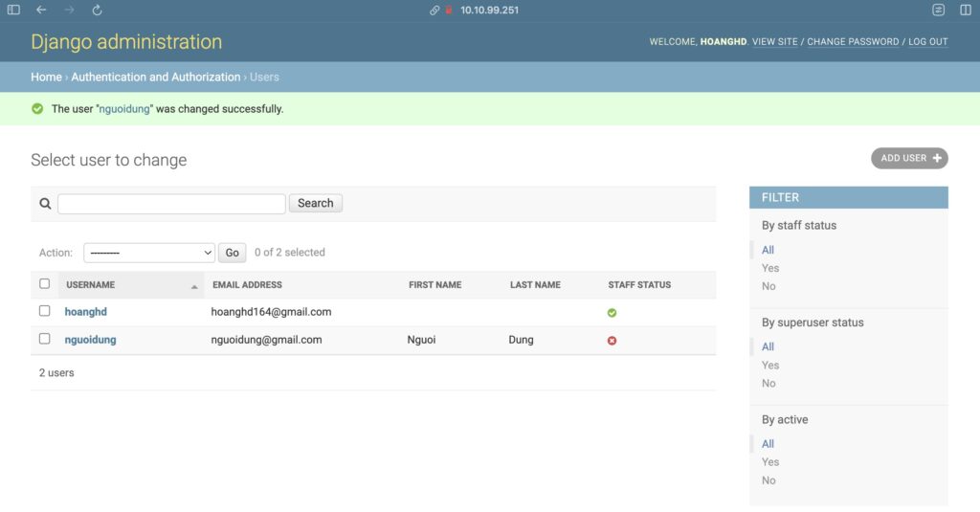Open Authentication and Authorization breadcrumb
Image resolution: width=980 pixels, height=512 pixels.
coord(156,77)
